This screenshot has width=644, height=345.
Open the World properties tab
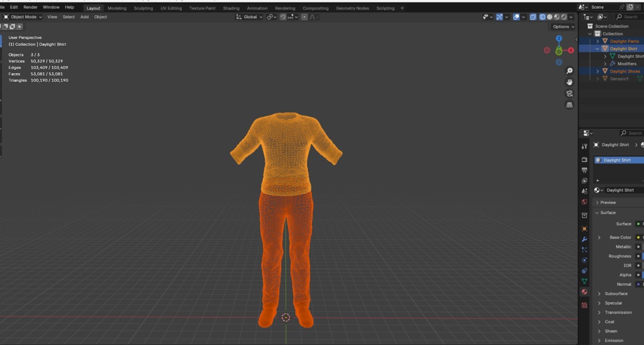pos(584,202)
